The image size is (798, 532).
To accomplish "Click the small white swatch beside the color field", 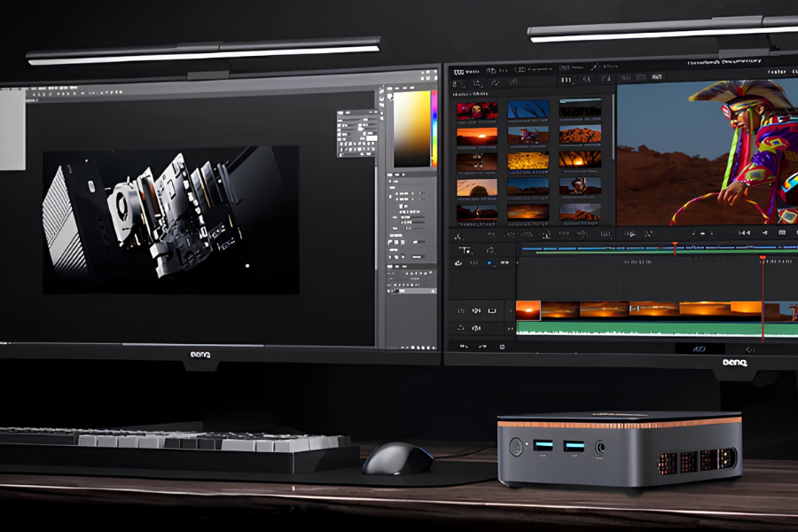I will 390,96.
